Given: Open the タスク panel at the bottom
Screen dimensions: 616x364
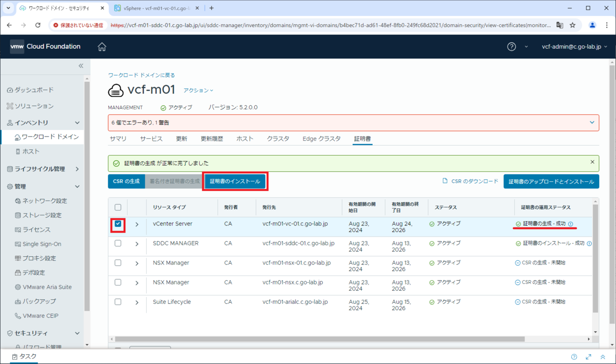Looking at the screenshot, I should point(24,356).
